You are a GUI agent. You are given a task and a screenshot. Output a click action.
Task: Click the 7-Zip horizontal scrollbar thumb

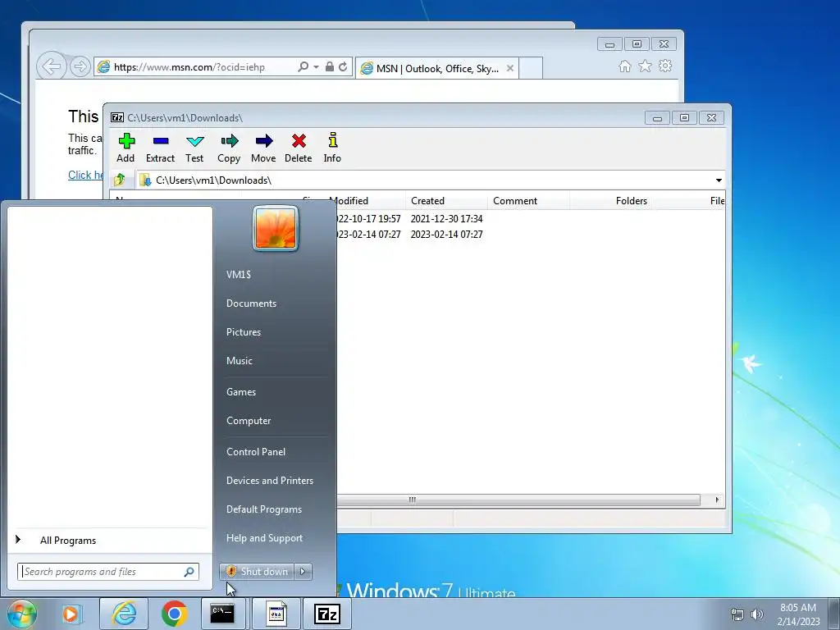pyautogui.click(x=518, y=500)
